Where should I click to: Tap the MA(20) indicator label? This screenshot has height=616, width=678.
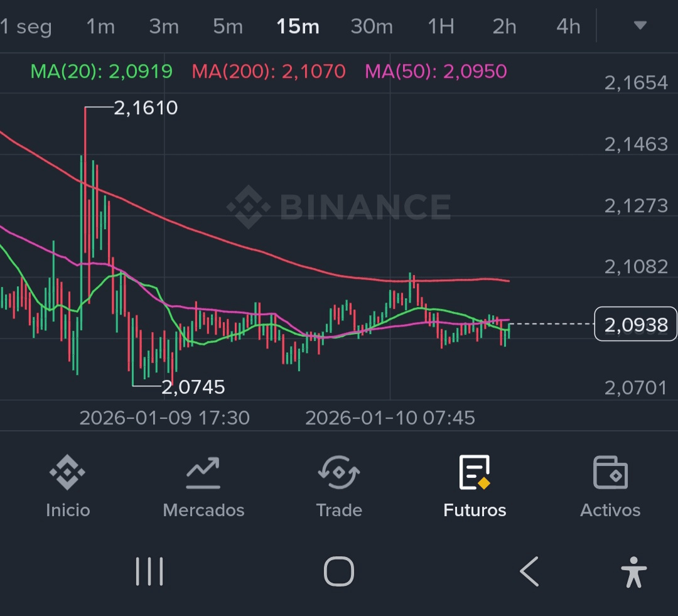coord(101,72)
